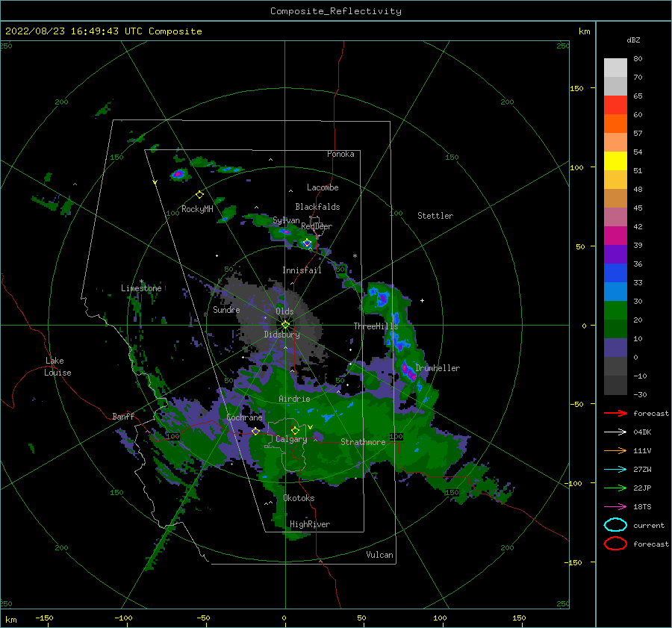
Task: Click the timestamp '2022/08/23 16:49:43 UTC Composite'
Action: [x=103, y=31]
